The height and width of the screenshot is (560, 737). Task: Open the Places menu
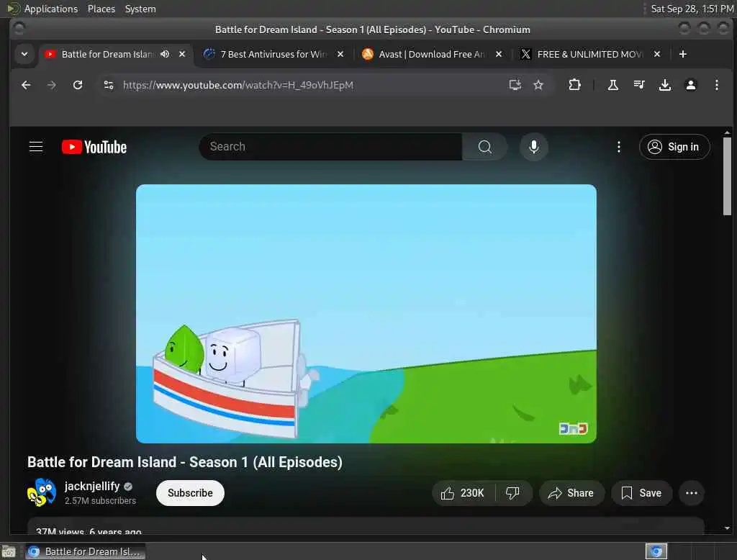(101, 9)
